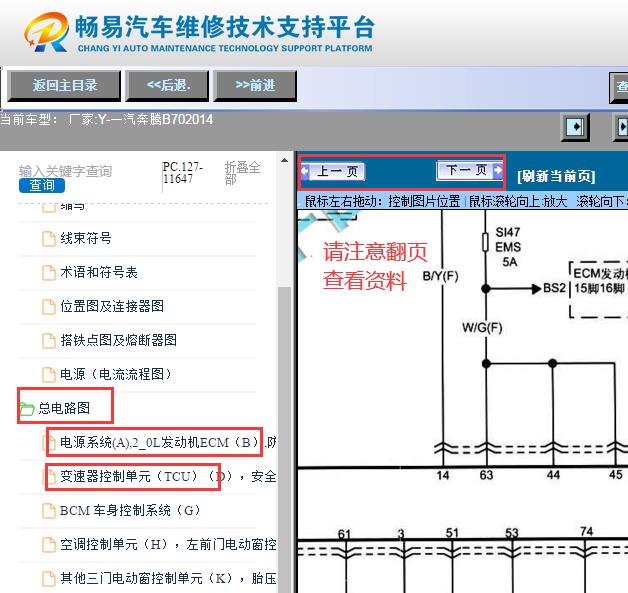Click the left arrow on 上一页 button

(x=305, y=171)
